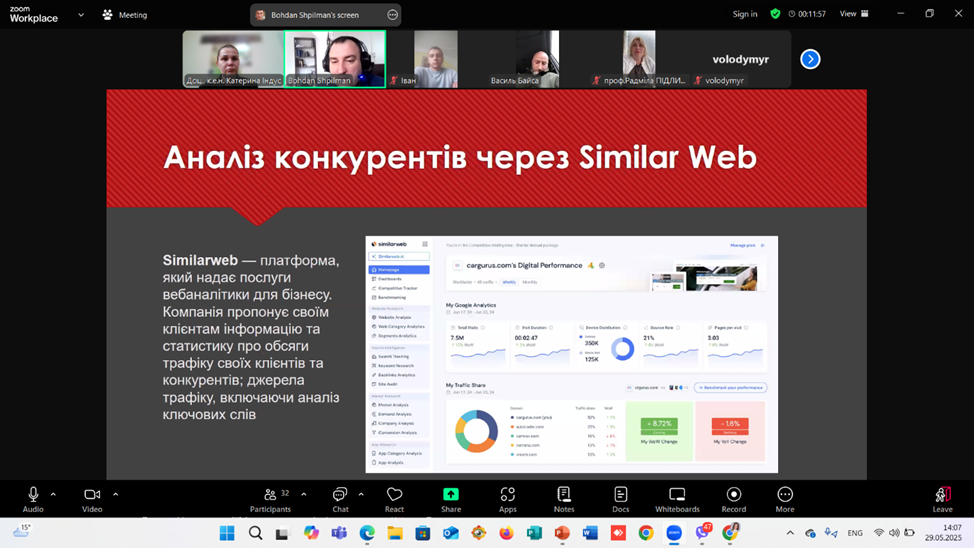This screenshot has width=974, height=548.
Task: Open Microsoft Edge from taskbar
Action: click(x=367, y=533)
